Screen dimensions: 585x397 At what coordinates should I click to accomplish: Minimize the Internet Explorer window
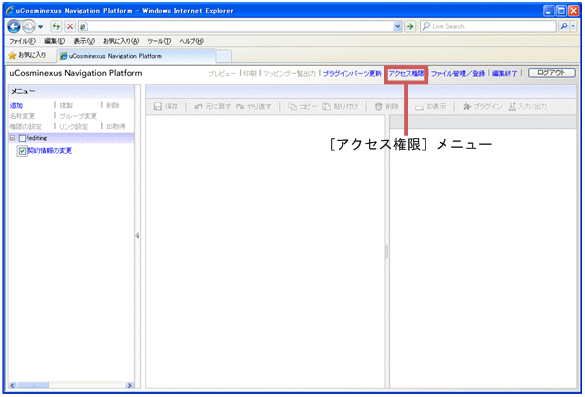coord(548,11)
